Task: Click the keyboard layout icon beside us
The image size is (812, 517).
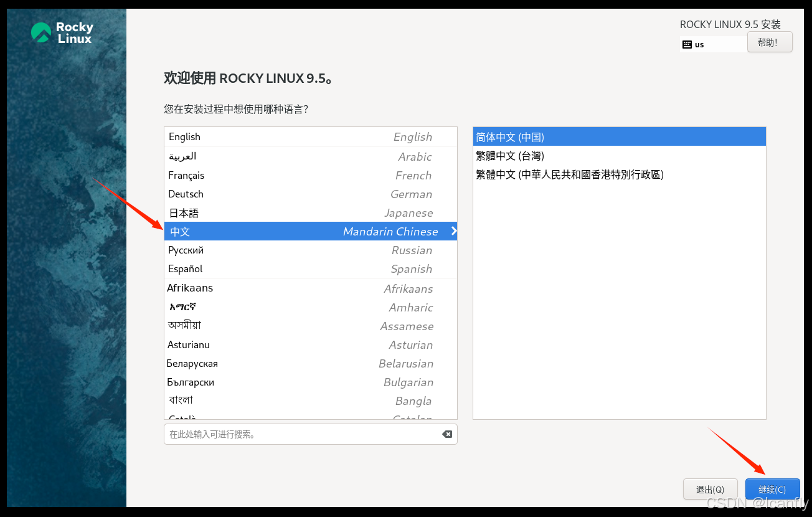Action: [687, 44]
